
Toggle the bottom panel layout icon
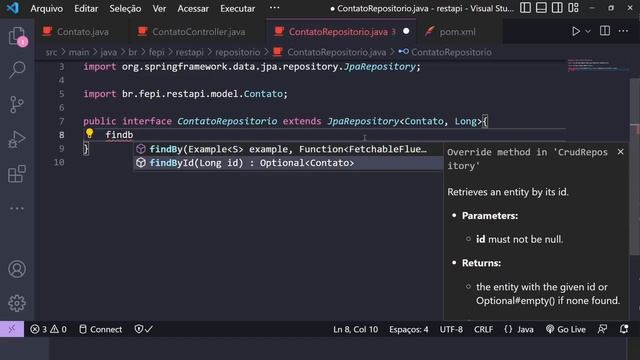541,8
